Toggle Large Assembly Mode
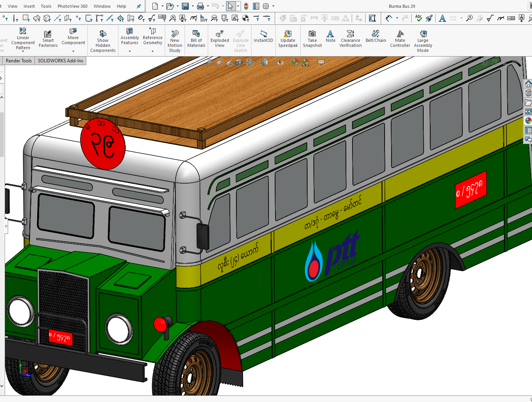This screenshot has width=532, height=402. (423, 39)
